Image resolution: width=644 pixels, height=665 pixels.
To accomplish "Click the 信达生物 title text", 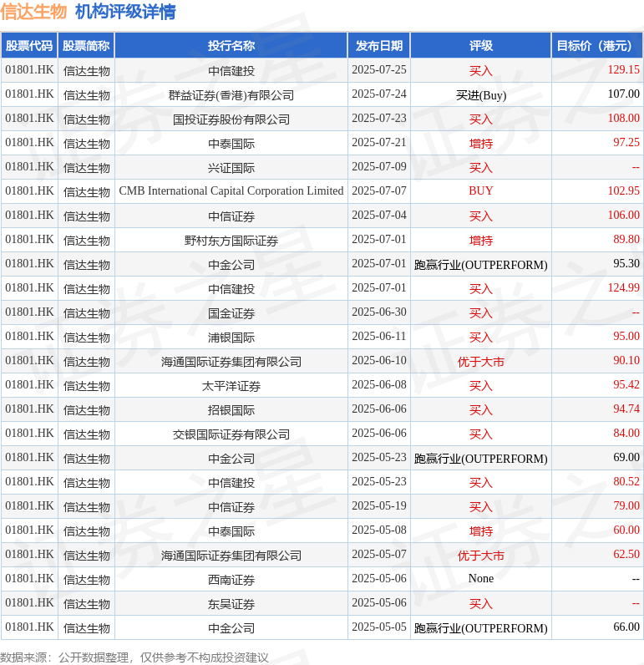I will point(33,12).
